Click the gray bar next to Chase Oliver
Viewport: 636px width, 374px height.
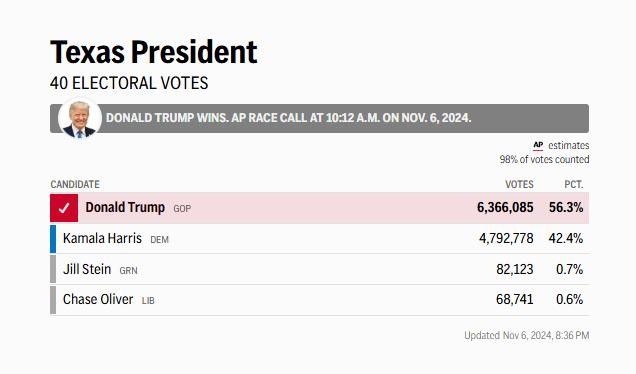[53, 300]
